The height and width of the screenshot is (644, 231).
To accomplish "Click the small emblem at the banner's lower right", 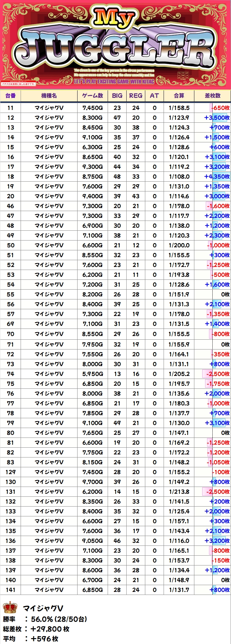I will 182,75.
